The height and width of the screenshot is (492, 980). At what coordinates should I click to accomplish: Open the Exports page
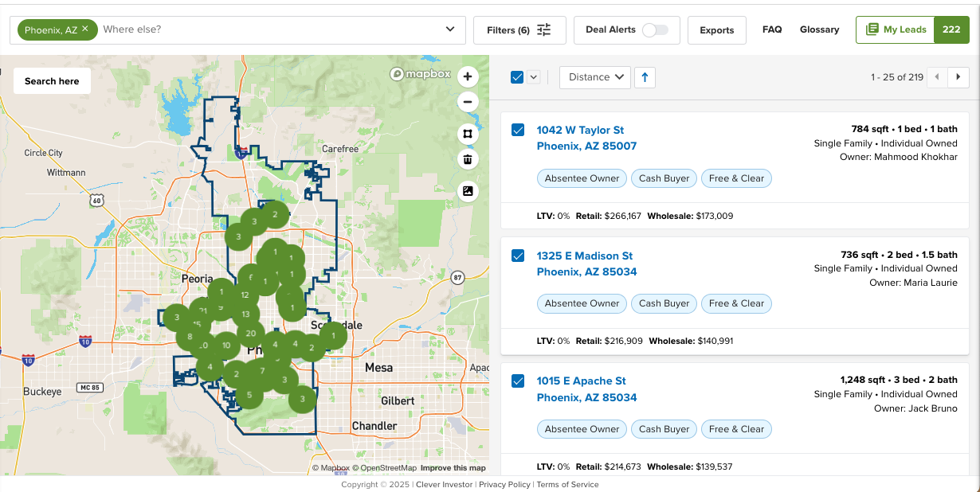[717, 30]
